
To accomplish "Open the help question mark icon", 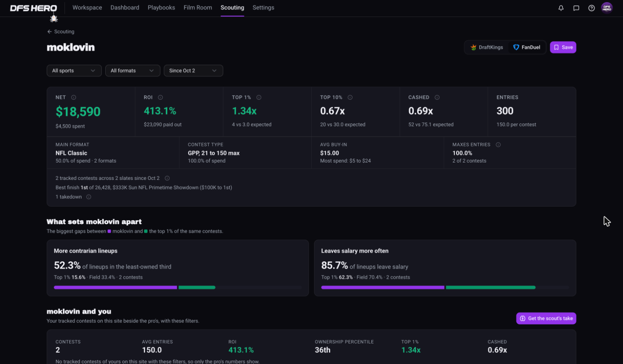I will point(591,8).
